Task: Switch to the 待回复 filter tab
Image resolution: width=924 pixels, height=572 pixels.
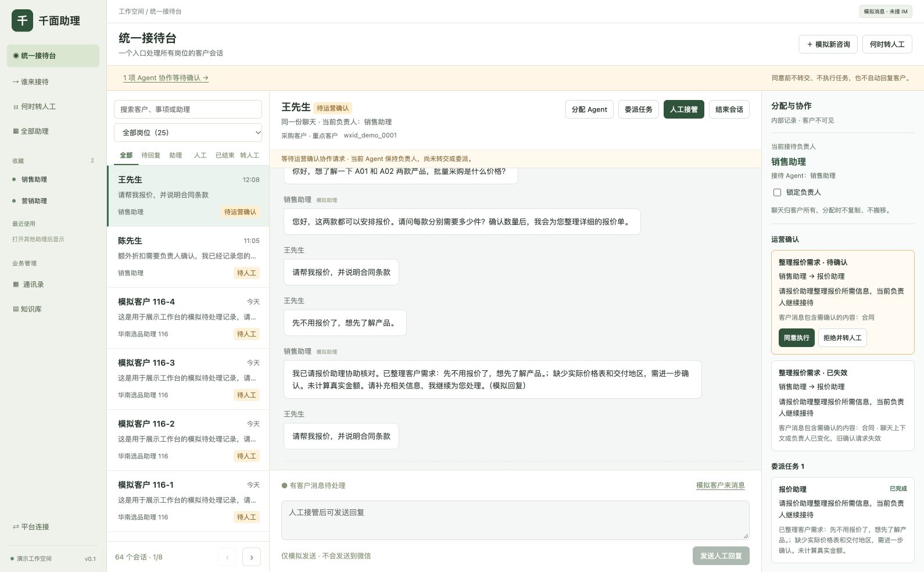Action: point(151,155)
